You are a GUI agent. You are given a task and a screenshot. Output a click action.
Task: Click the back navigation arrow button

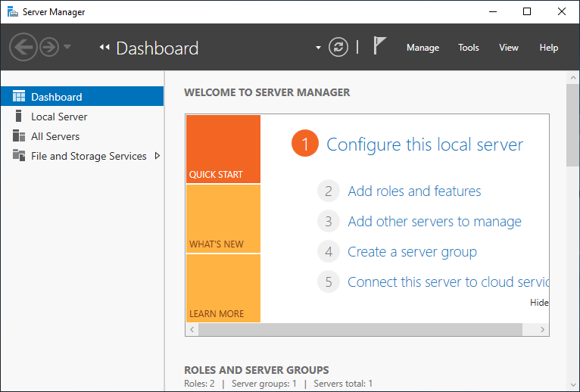tap(23, 48)
